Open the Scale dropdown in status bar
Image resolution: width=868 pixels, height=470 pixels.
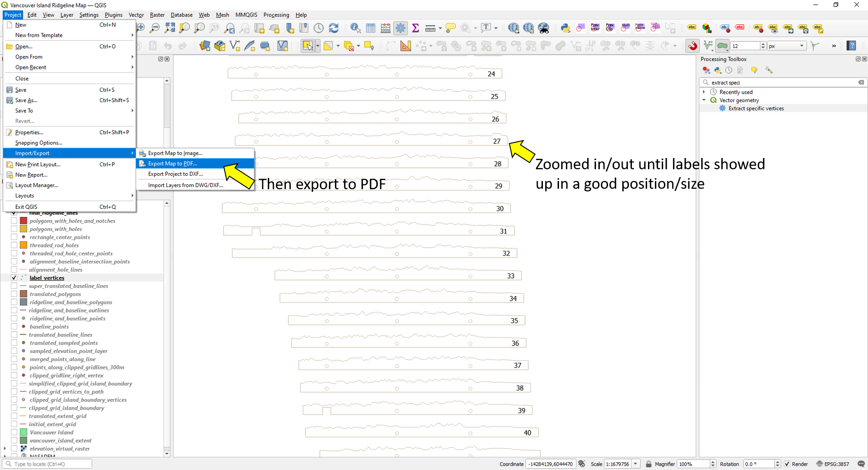(635, 464)
